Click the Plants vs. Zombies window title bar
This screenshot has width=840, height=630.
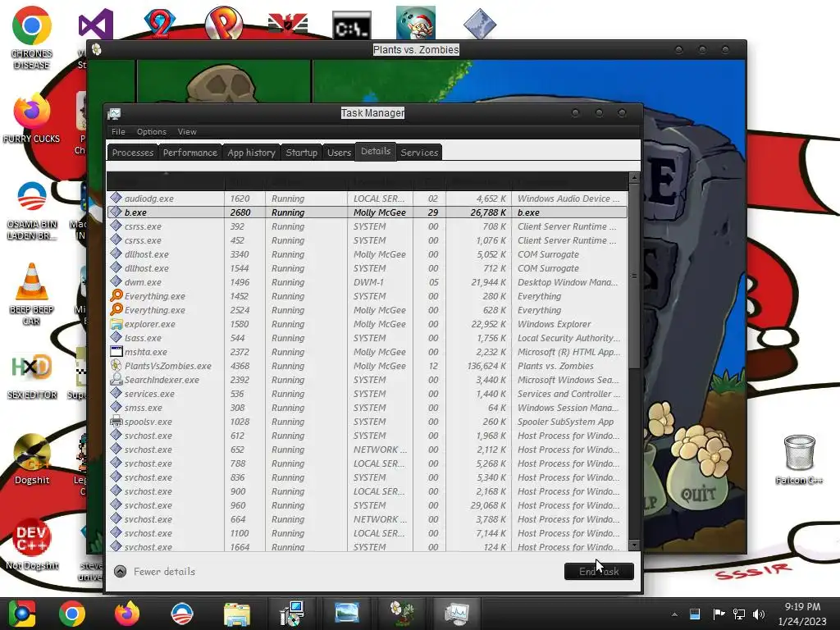pos(416,50)
